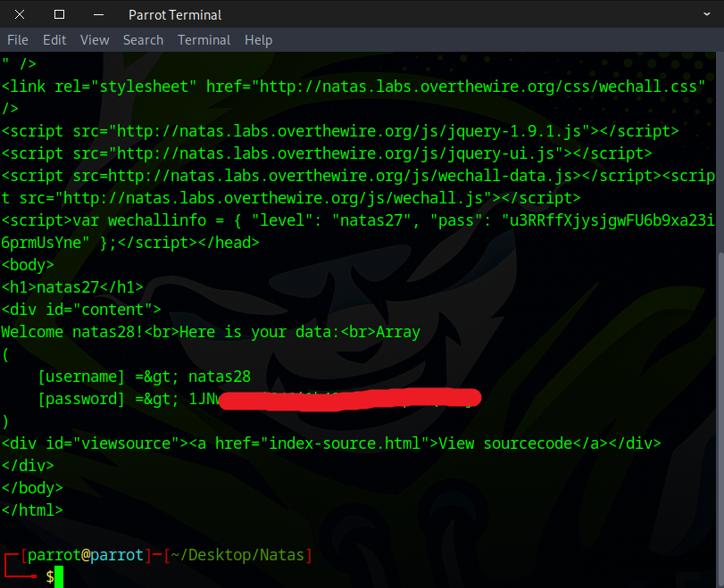
Task: Close the Parrot Terminal window
Action: coord(20,14)
